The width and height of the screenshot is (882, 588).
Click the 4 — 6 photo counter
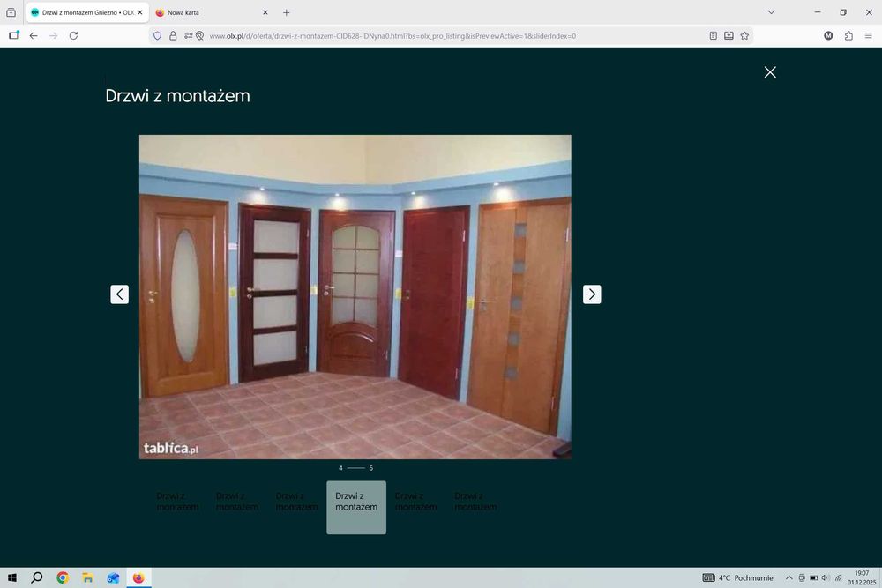pos(355,468)
